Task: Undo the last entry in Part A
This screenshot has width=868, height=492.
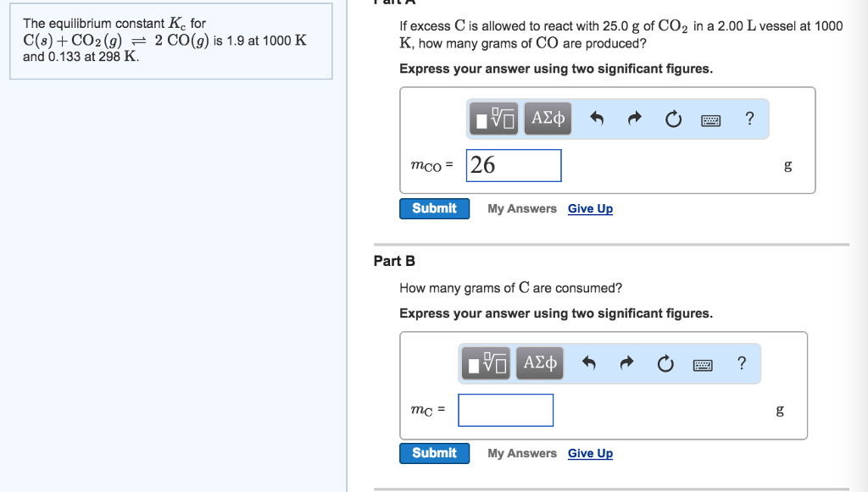Action: 596,119
